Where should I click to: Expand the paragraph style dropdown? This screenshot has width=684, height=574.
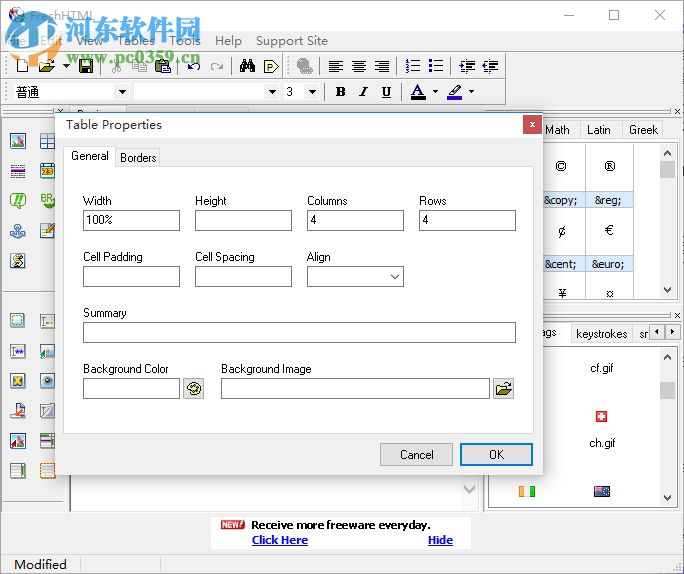pyautogui.click(x=122, y=92)
